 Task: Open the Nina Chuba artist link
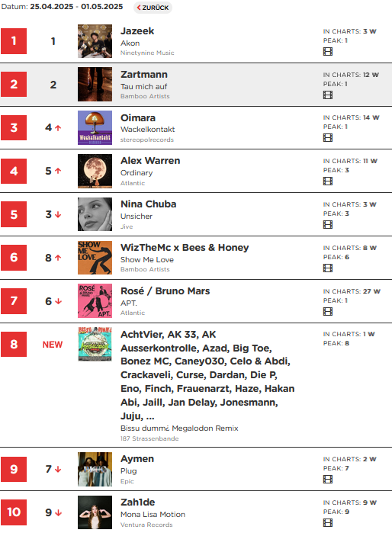(149, 204)
